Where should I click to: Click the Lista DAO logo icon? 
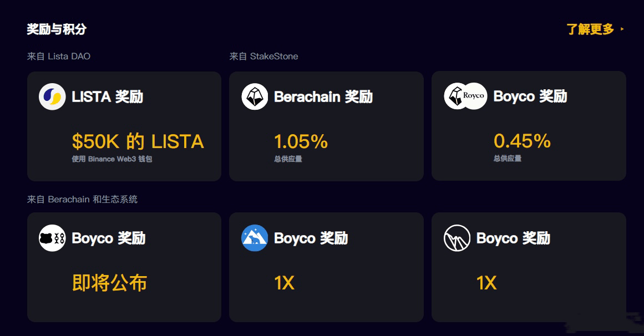click(x=52, y=96)
